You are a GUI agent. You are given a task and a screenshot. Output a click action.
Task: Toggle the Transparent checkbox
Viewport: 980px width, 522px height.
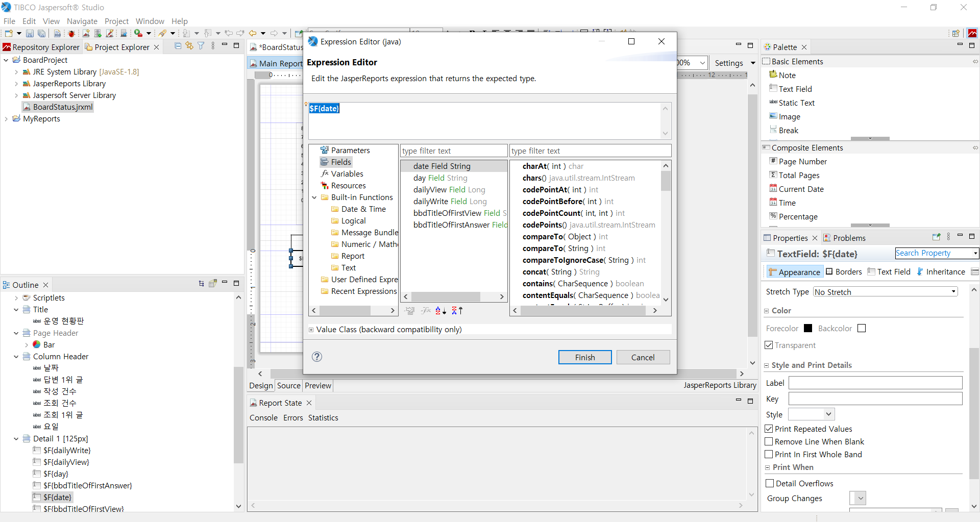tap(769, 345)
